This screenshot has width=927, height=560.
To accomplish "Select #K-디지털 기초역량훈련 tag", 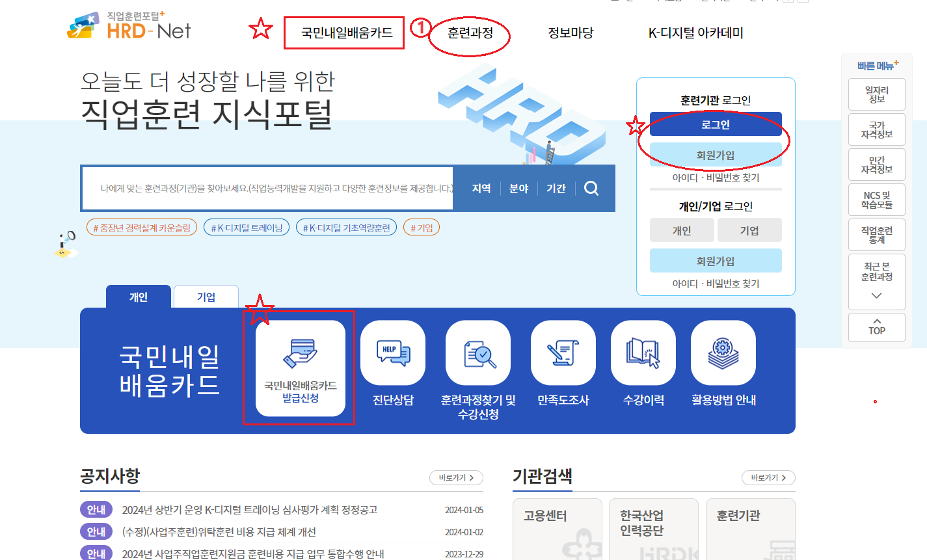I will [346, 228].
